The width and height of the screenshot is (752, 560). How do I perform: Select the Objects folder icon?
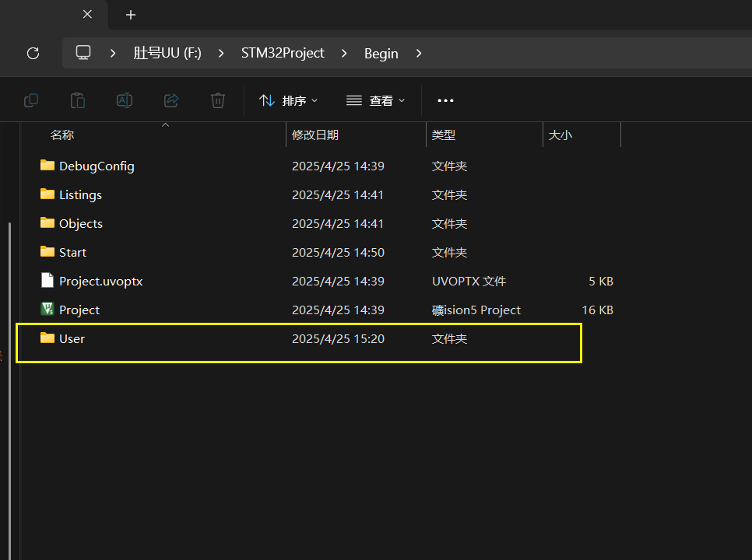coord(47,222)
